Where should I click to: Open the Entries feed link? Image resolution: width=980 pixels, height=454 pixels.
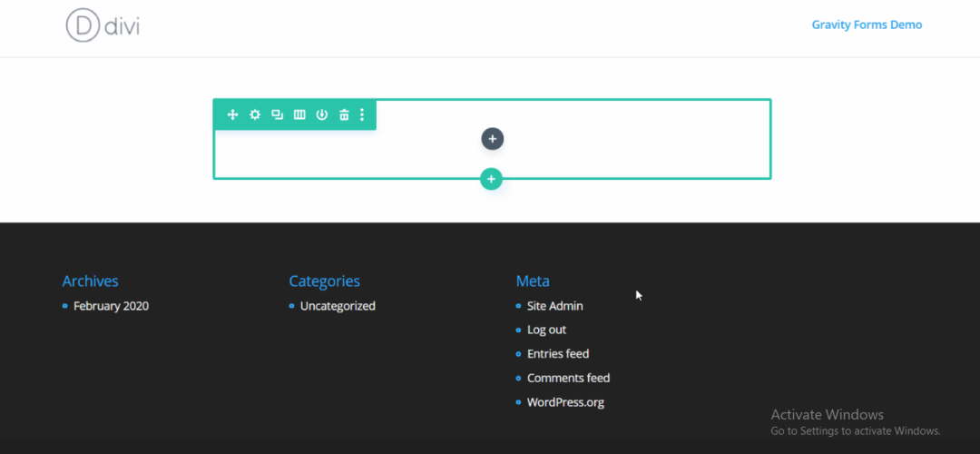558,354
